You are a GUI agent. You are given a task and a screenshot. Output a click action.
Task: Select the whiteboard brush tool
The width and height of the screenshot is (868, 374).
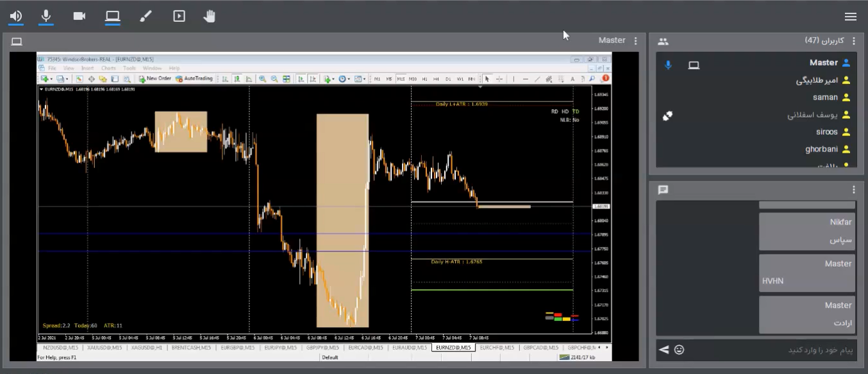click(146, 16)
